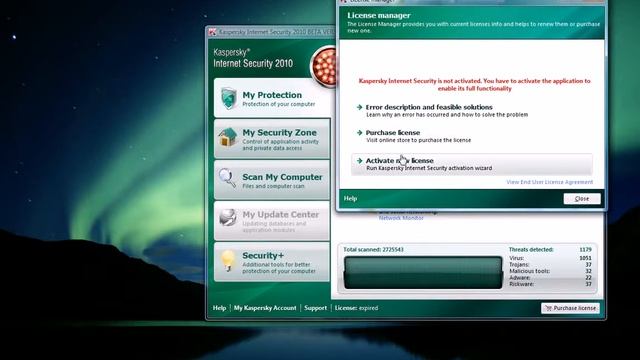Click Kaspersky icon in main window title bar
Viewport: 640px width, 360px height.
coord(212,32)
